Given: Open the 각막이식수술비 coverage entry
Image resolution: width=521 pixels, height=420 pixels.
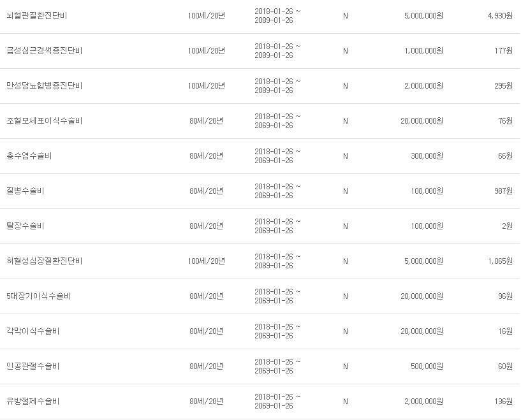Looking at the screenshot, I should (33, 331).
